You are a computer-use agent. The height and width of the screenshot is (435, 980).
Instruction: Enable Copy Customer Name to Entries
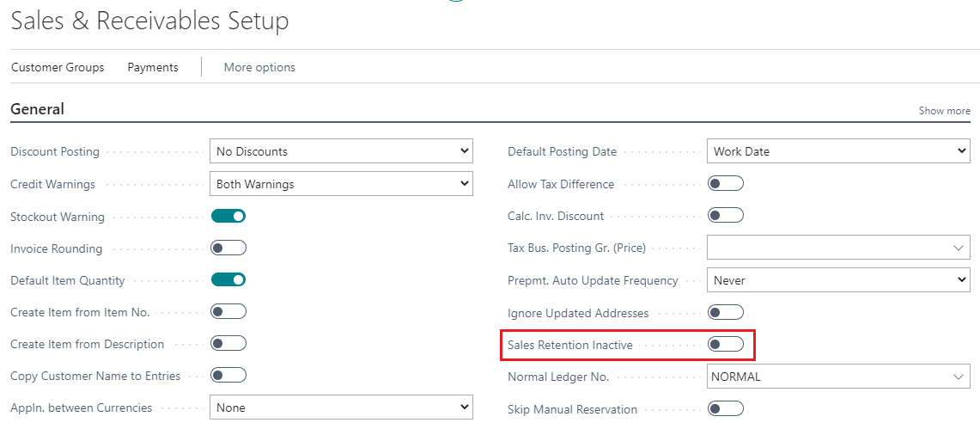pos(228,375)
